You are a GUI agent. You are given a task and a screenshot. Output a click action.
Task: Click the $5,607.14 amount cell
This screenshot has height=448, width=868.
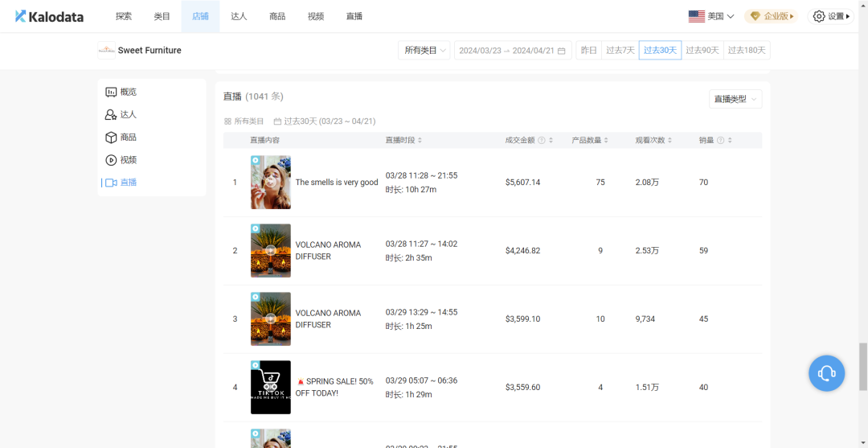coord(522,183)
